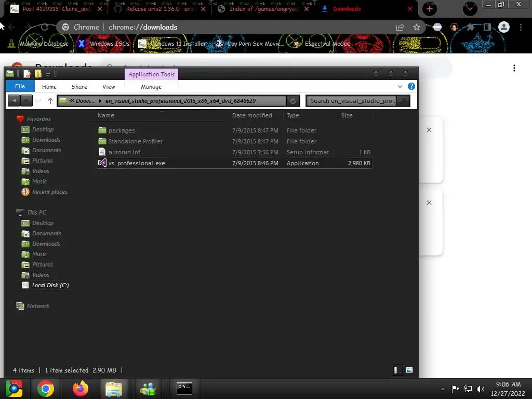Open Windows 11 Installer bookmark
532x399 pixels.
(x=172, y=44)
